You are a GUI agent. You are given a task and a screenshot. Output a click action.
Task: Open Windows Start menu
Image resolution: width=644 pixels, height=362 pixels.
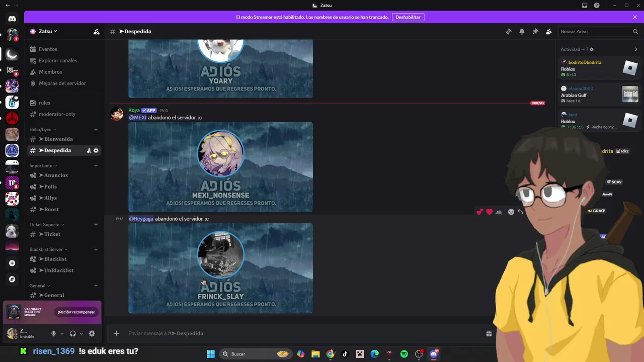pos(211,354)
